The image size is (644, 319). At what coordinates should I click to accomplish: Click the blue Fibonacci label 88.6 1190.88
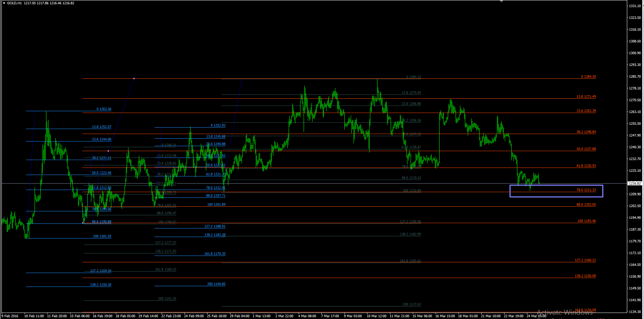[102, 222]
